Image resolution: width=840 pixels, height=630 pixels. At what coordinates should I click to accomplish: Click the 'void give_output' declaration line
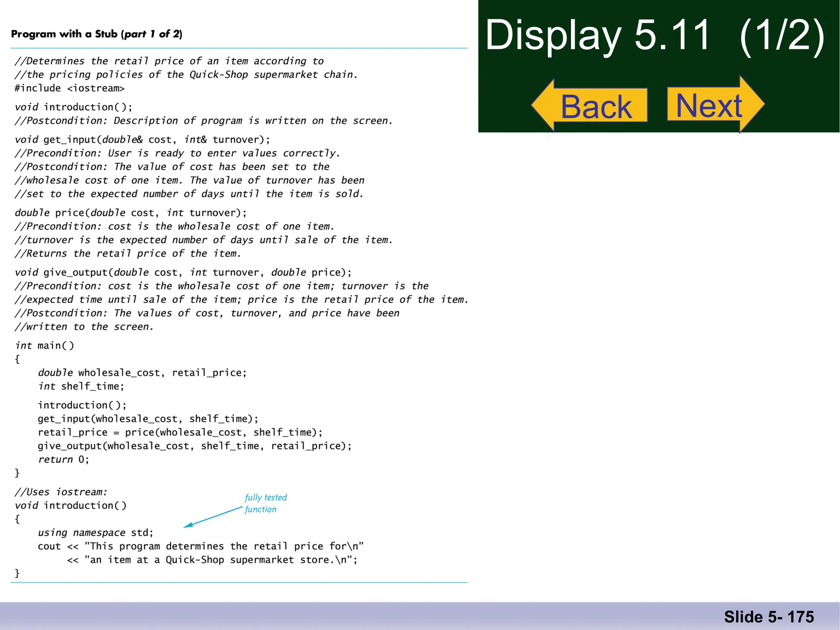pyautogui.click(x=183, y=272)
